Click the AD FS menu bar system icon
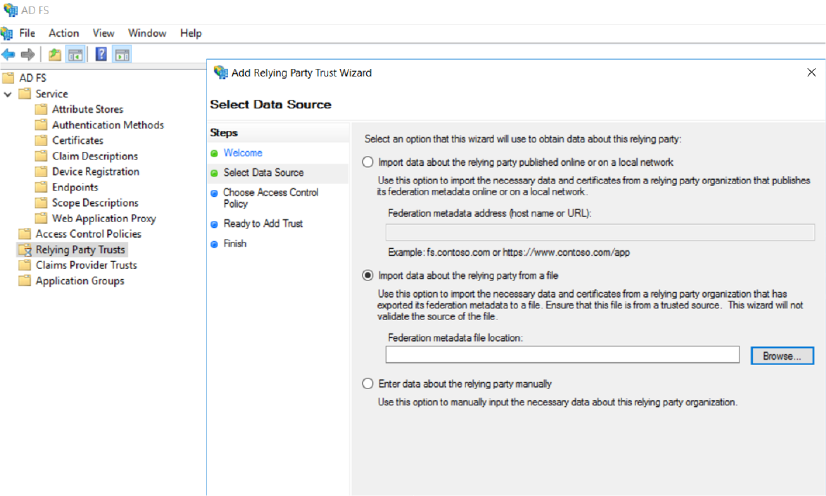The image size is (826, 496). [7, 33]
